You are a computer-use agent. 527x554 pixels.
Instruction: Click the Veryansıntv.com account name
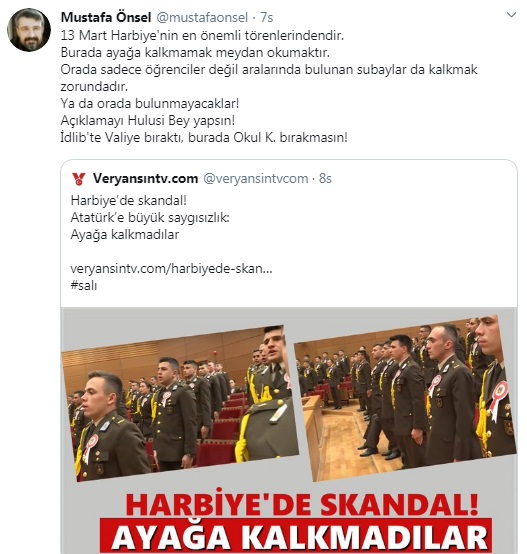coord(145,178)
